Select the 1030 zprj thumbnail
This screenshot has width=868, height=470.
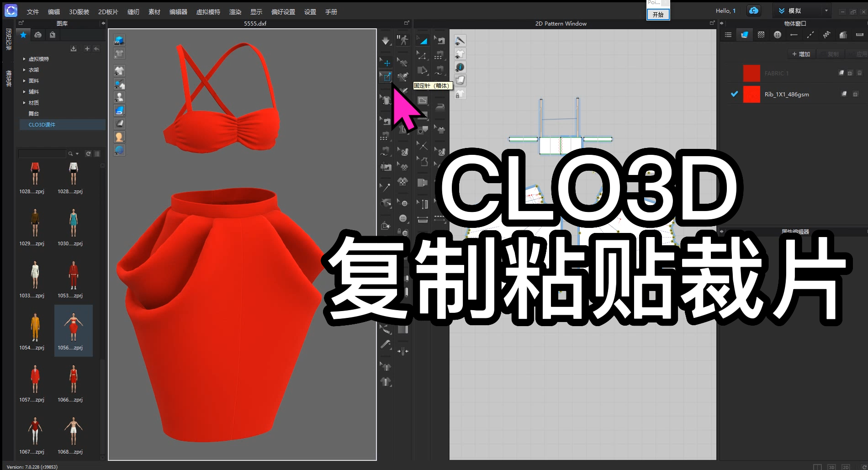click(74, 227)
